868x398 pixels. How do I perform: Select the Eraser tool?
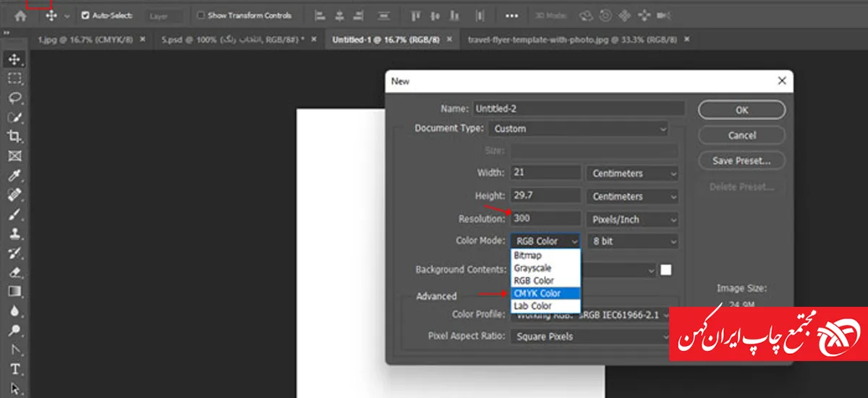14,273
